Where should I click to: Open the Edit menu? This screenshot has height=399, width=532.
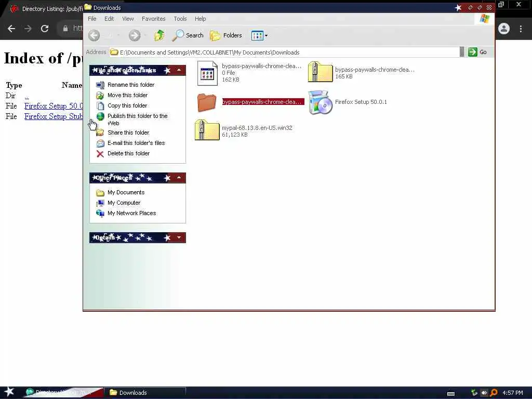[x=109, y=19]
